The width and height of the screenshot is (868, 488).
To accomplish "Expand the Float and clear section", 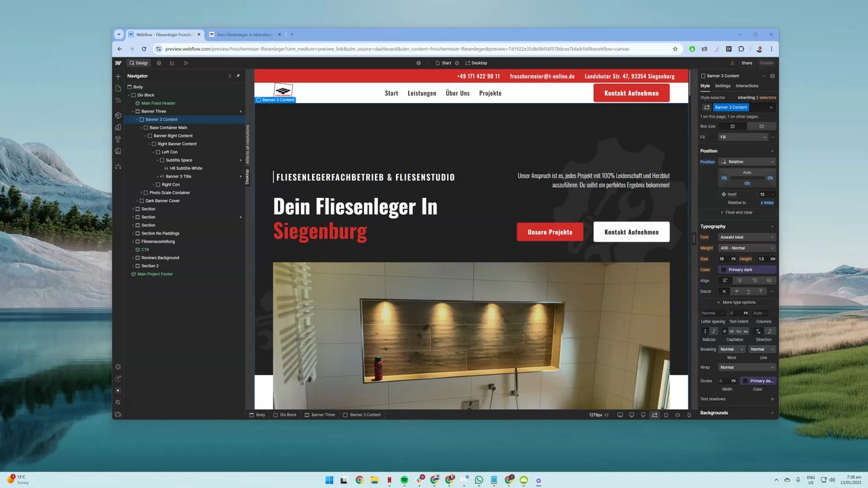I will 739,212.
